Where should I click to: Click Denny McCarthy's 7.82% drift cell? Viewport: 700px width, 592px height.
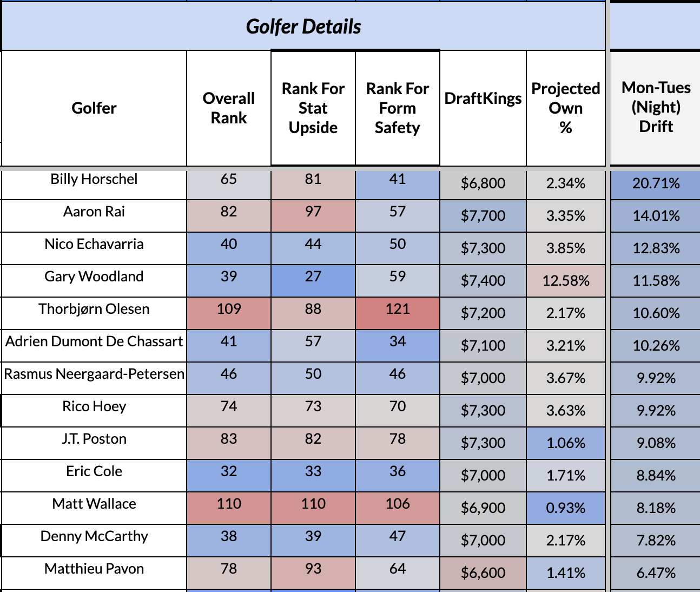[656, 541]
